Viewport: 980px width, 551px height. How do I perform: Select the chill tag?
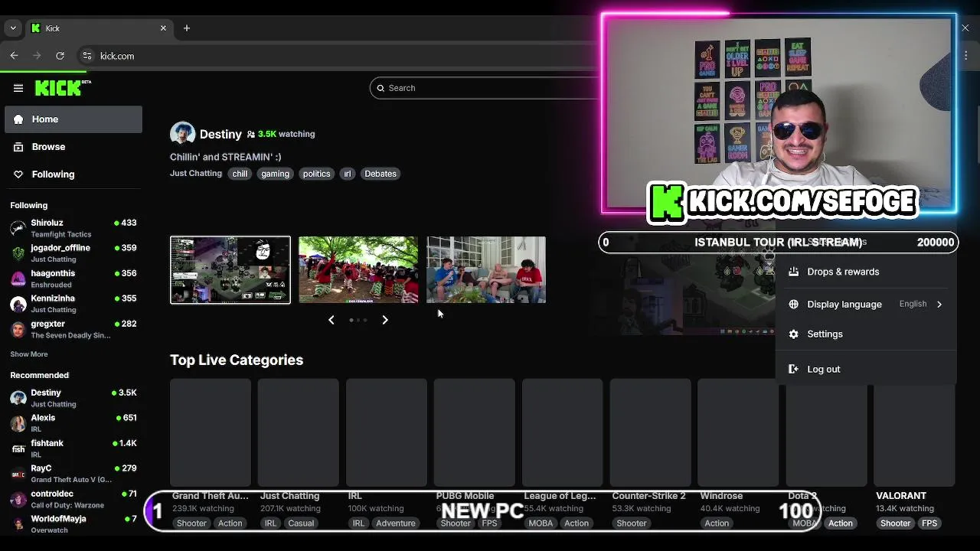coord(240,174)
